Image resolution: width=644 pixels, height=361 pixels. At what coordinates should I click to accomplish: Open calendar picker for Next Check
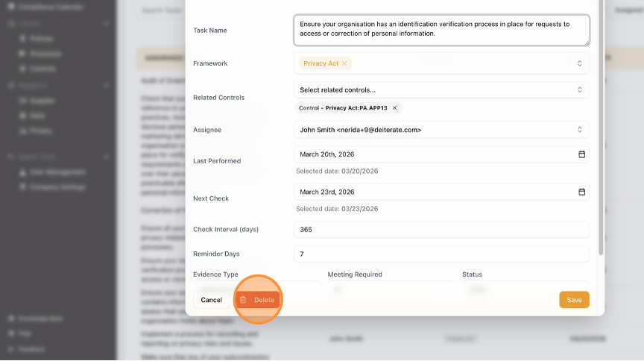(x=581, y=192)
